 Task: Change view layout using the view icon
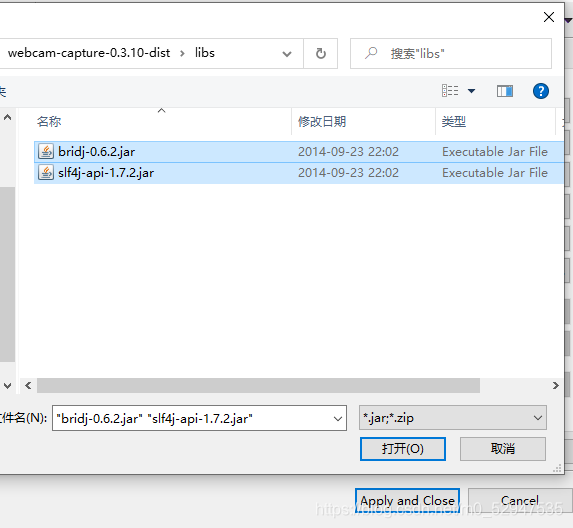point(450,91)
